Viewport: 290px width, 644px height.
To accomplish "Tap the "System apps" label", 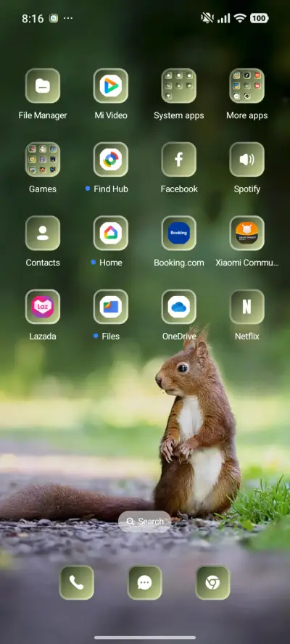I will tap(178, 115).
